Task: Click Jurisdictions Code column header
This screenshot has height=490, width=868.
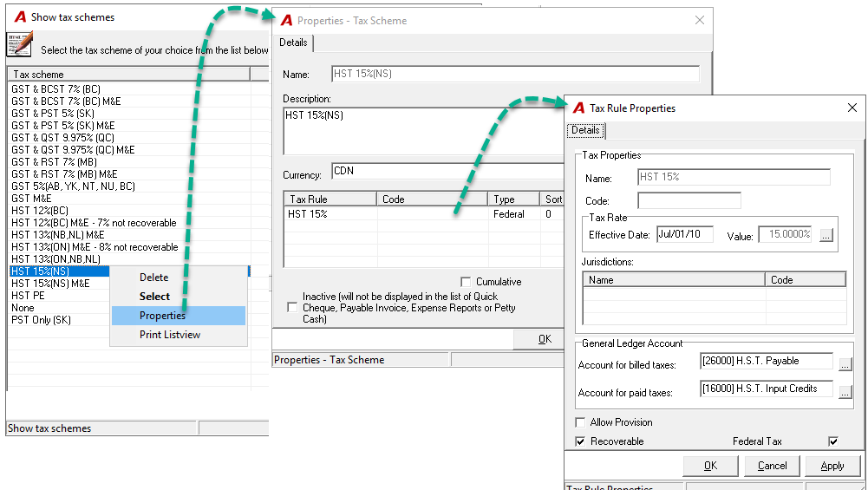Action: click(806, 279)
